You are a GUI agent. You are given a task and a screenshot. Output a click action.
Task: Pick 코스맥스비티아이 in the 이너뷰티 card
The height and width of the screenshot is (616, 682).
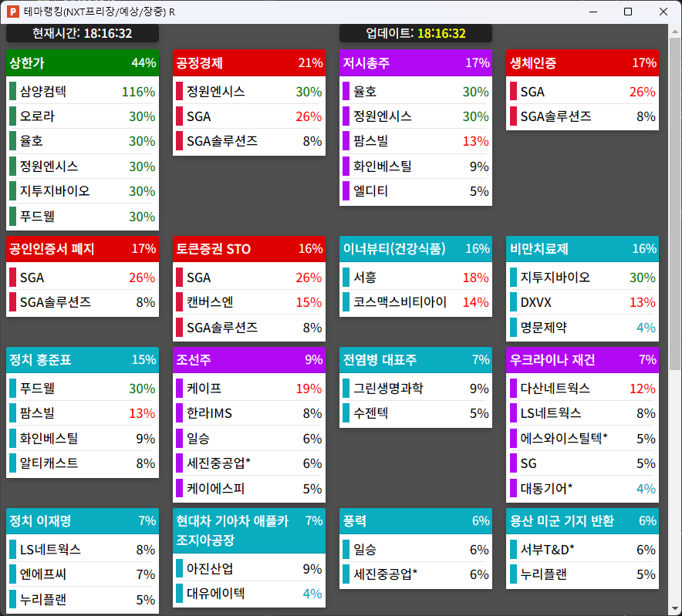[416, 302]
